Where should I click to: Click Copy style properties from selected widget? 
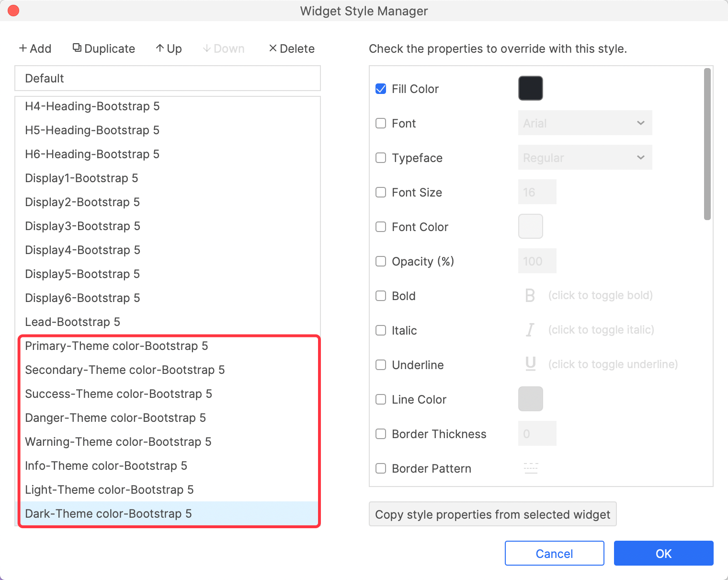click(492, 514)
